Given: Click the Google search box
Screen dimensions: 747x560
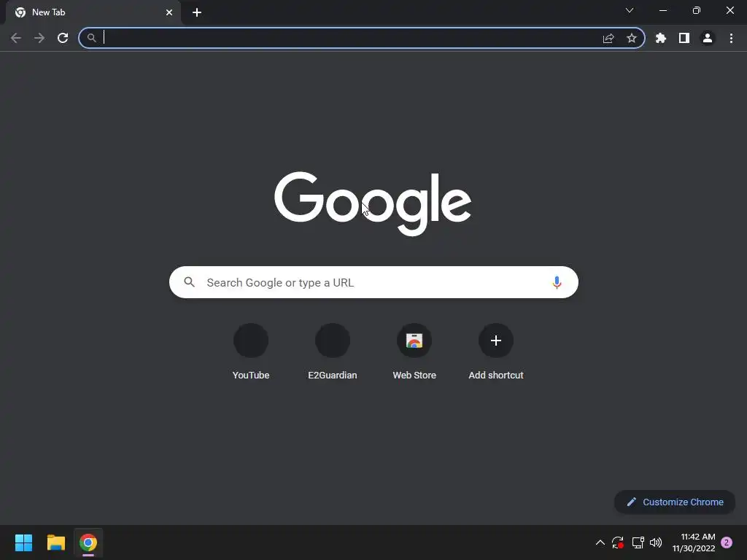Looking at the screenshot, I should click(373, 282).
